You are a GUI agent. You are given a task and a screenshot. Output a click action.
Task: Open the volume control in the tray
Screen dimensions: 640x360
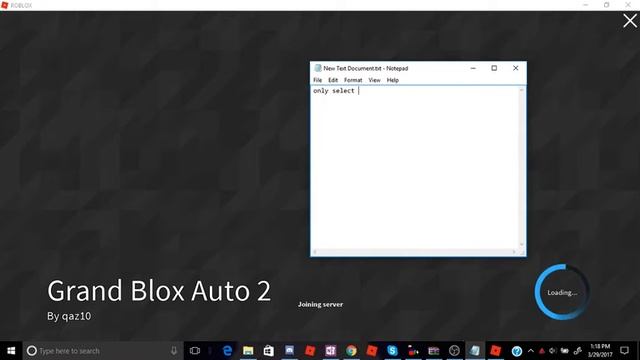(553, 351)
